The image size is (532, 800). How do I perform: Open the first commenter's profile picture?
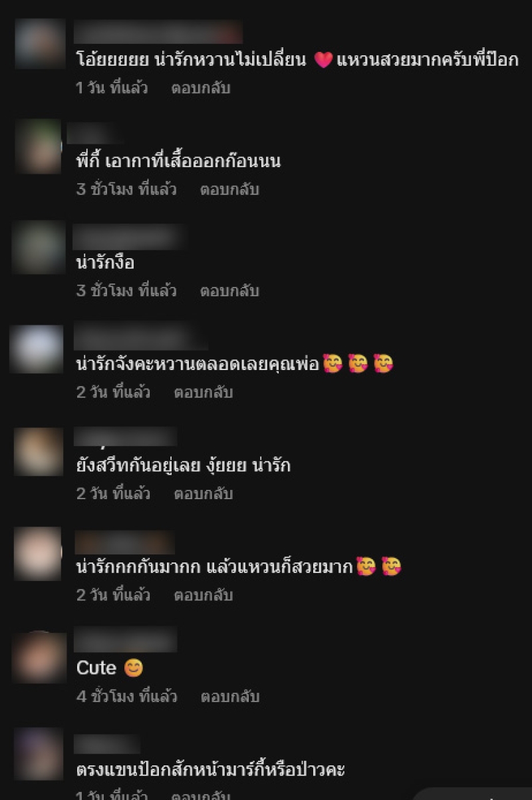[x=39, y=44]
